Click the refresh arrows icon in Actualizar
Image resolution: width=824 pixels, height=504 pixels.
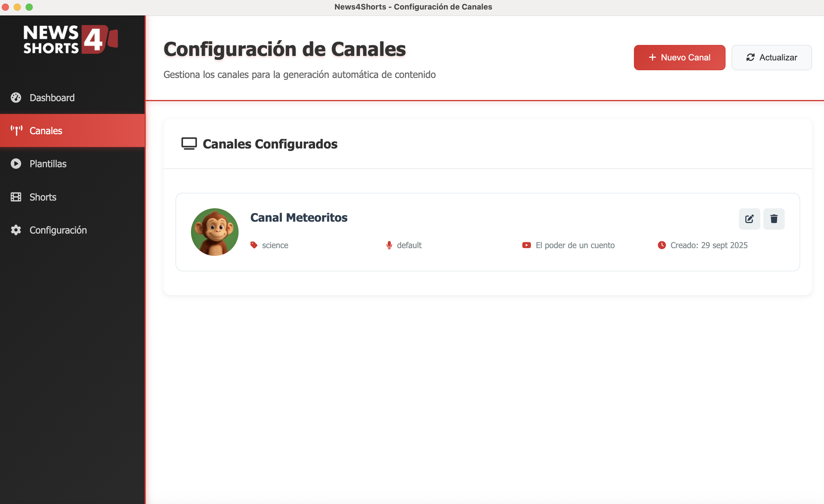(750, 57)
